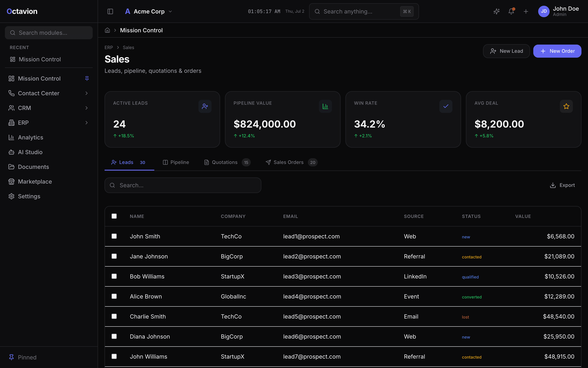Click the ⌘K shortcut badge
The height and width of the screenshot is (368, 588).
(407, 11)
